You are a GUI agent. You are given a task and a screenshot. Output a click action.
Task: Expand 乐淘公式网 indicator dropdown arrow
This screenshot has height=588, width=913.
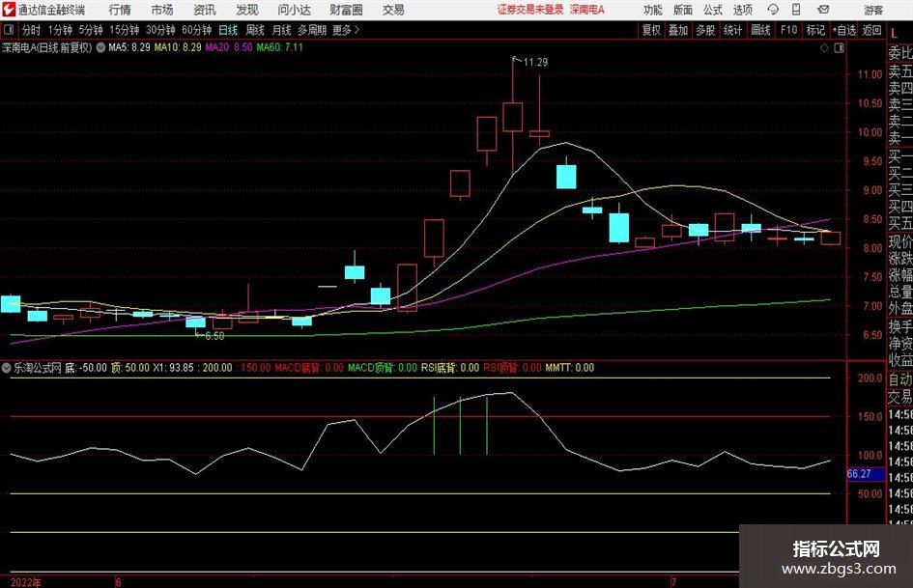click(x=7, y=368)
